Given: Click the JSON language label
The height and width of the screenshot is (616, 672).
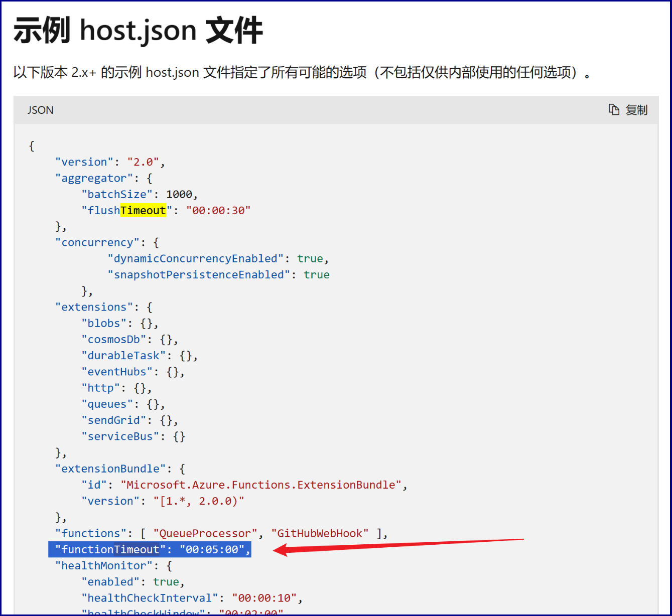Looking at the screenshot, I should pyautogui.click(x=40, y=110).
